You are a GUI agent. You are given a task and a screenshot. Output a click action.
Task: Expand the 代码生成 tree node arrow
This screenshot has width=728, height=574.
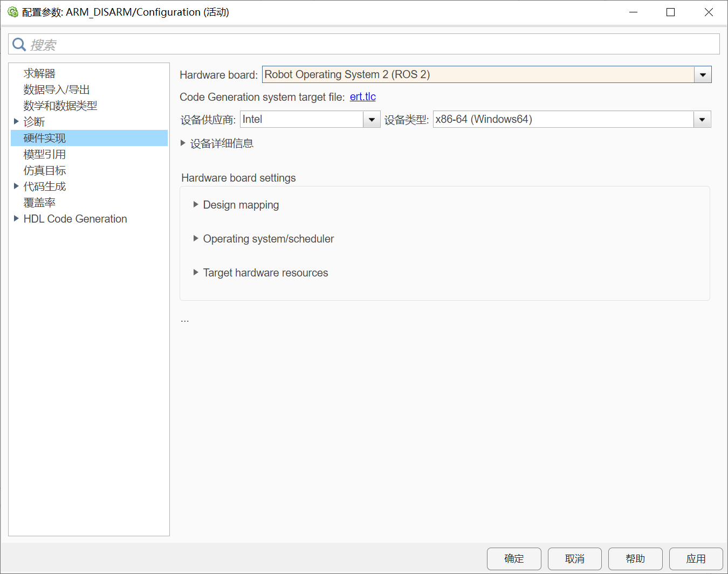16,186
